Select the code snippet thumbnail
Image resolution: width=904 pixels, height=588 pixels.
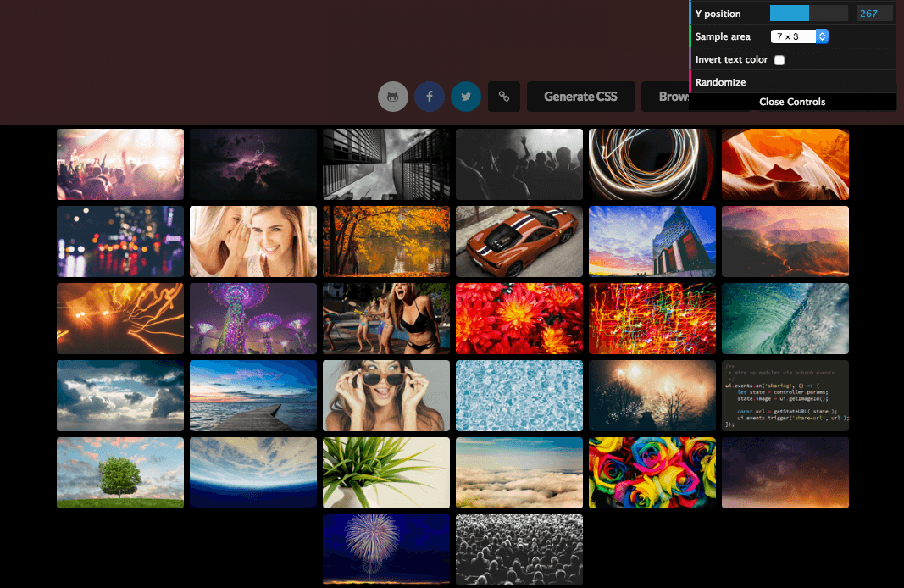click(x=785, y=396)
